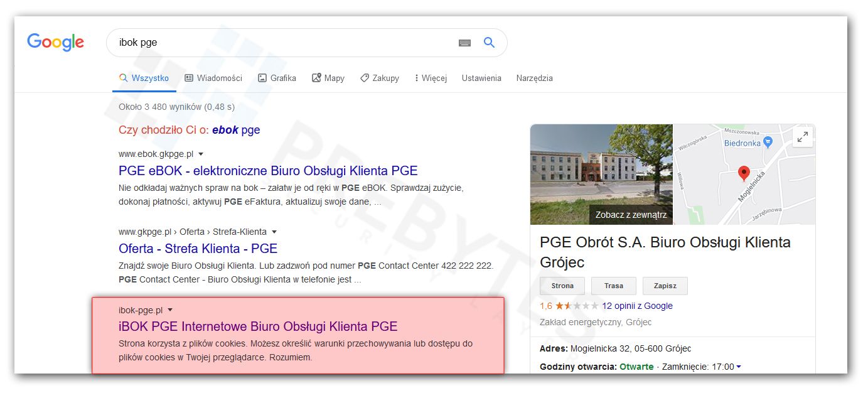Open the Mapy tab
868x393 pixels.
(x=328, y=78)
